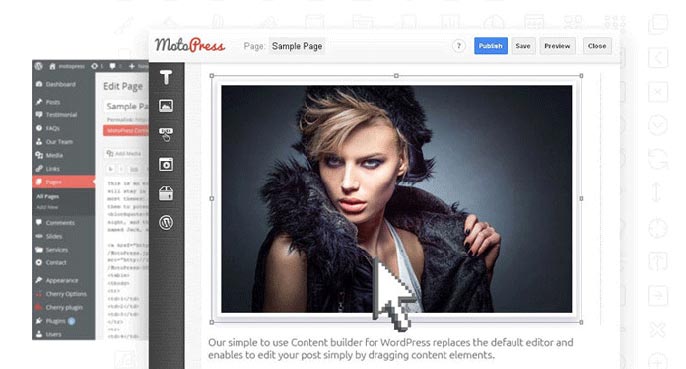Image resolution: width=686 pixels, height=369 pixels.
Task: Click the WordPress logo in admin bar
Action: click(39, 66)
